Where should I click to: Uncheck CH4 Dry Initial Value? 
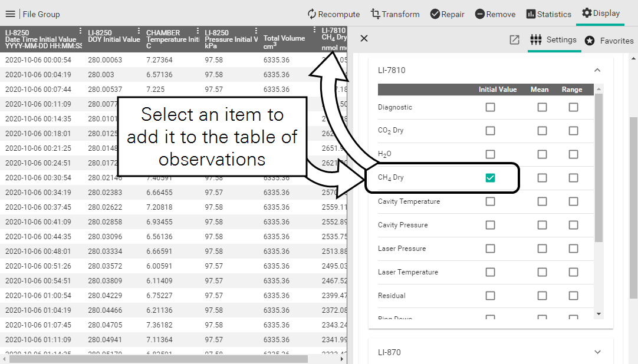(491, 178)
